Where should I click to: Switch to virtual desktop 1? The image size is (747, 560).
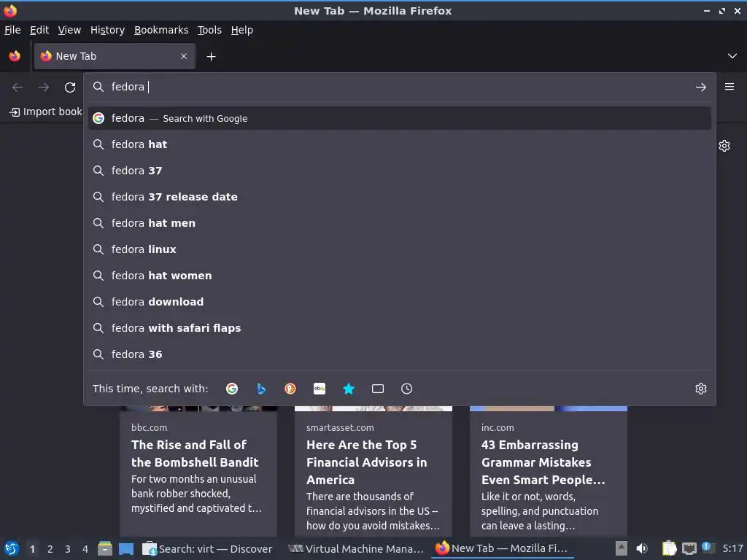pyautogui.click(x=32, y=549)
